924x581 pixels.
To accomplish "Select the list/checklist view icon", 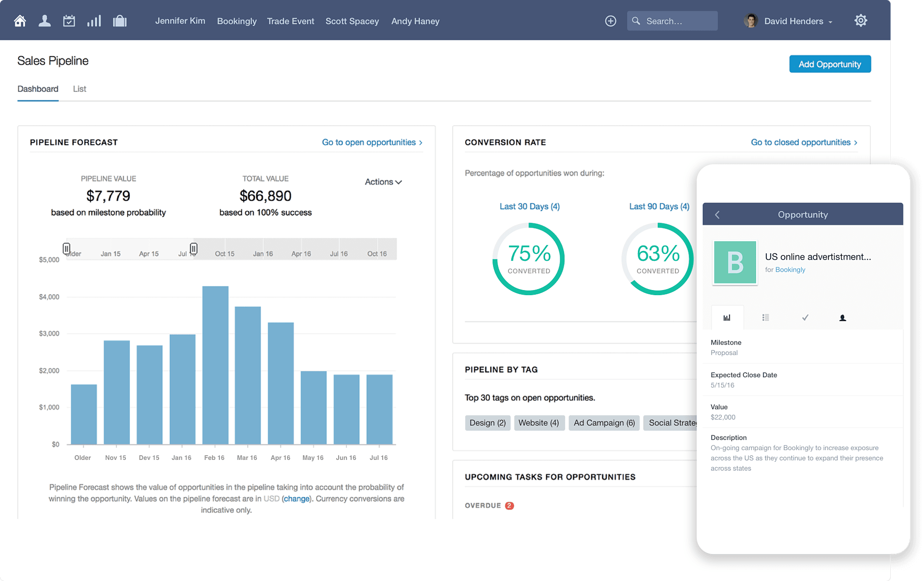I will [x=765, y=318].
